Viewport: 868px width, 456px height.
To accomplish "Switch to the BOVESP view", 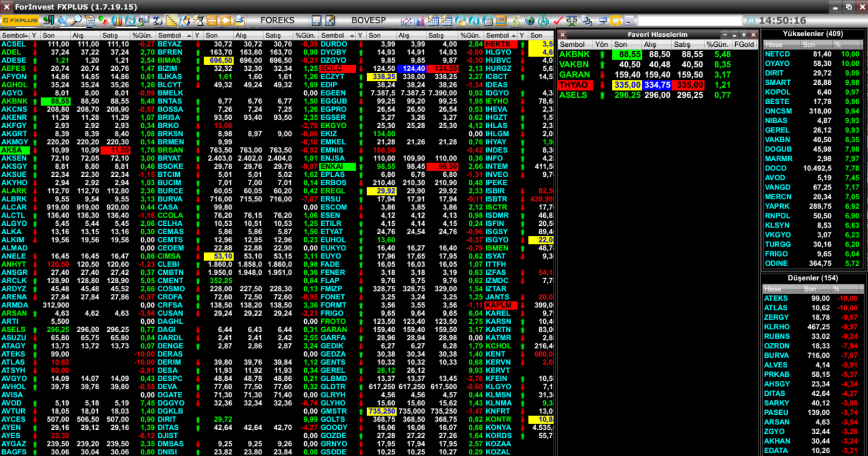I will (369, 20).
